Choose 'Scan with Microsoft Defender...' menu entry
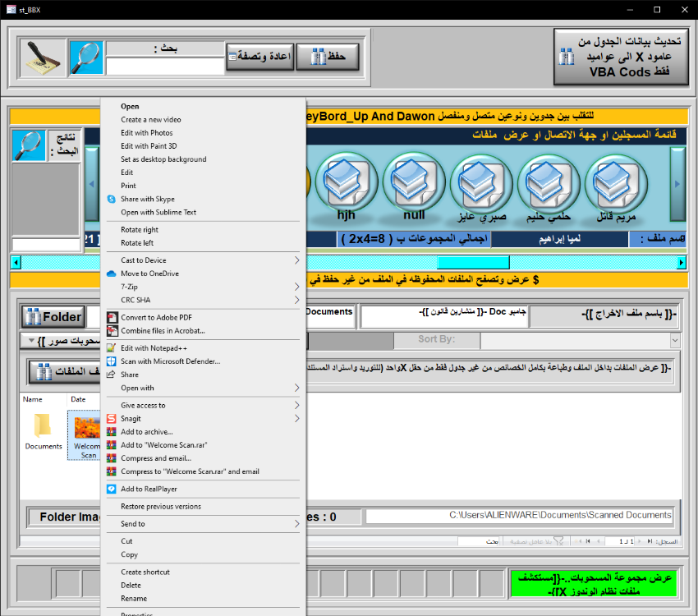Screen dimensions: 698x616 (170, 361)
